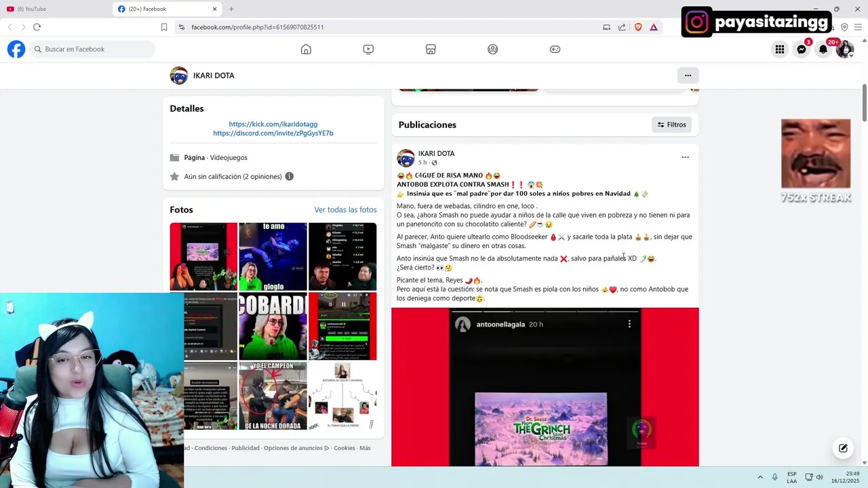Viewport: 868px width, 488px height.
Task: Click Condiciones footer link
Action: [211, 448]
